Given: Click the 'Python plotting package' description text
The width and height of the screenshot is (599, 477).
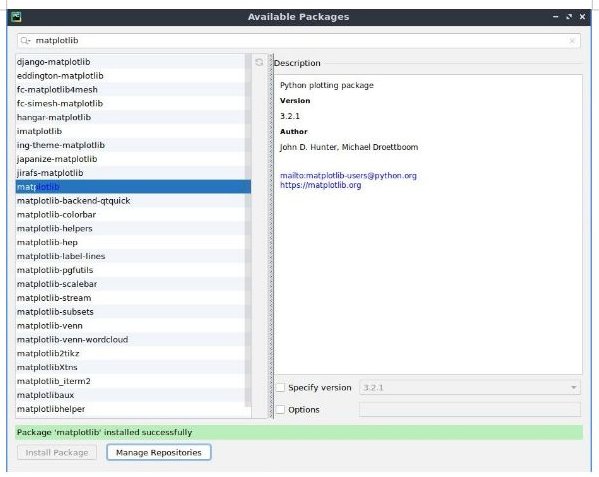Looking at the screenshot, I should click(327, 85).
